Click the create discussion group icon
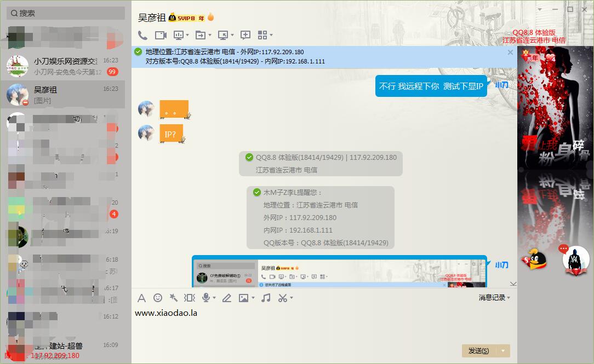The image size is (594, 364). [245, 35]
